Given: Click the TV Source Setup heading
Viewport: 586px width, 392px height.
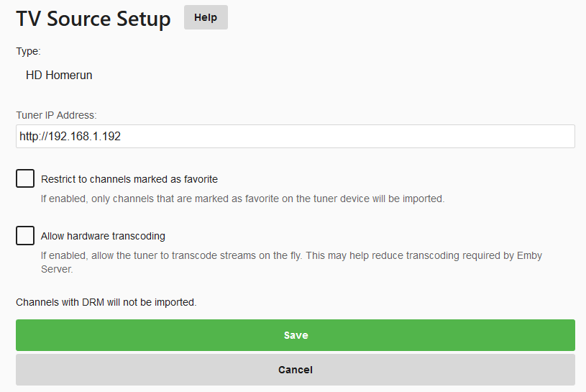Looking at the screenshot, I should (93, 19).
